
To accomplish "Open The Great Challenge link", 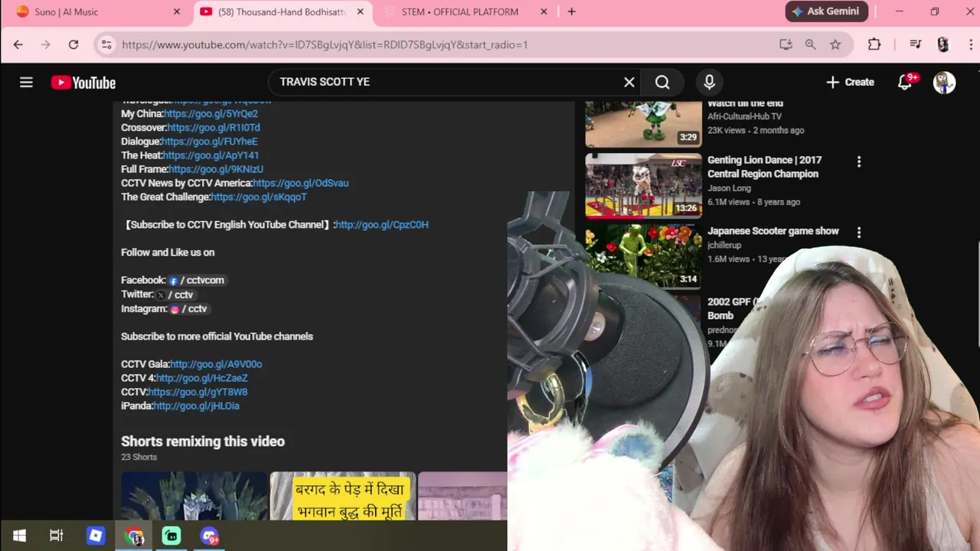I will tap(259, 197).
